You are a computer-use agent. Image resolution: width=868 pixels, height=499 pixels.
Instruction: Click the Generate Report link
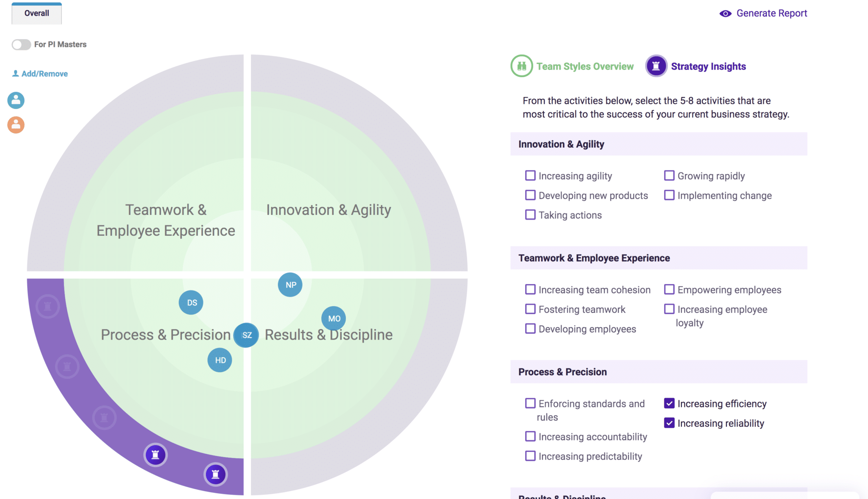click(771, 14)
